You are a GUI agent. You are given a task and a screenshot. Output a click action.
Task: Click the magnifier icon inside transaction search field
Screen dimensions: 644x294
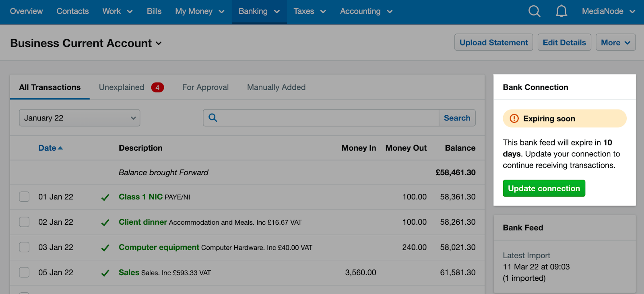pyautogui.click(x=213, y=118)
